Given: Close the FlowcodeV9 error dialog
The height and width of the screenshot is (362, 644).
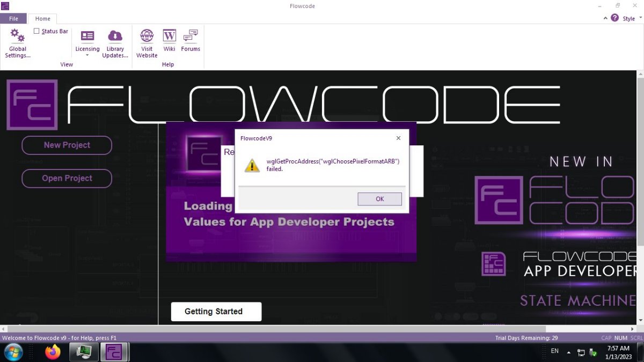Looking at the screenshot, I should [x=398, y=138].
